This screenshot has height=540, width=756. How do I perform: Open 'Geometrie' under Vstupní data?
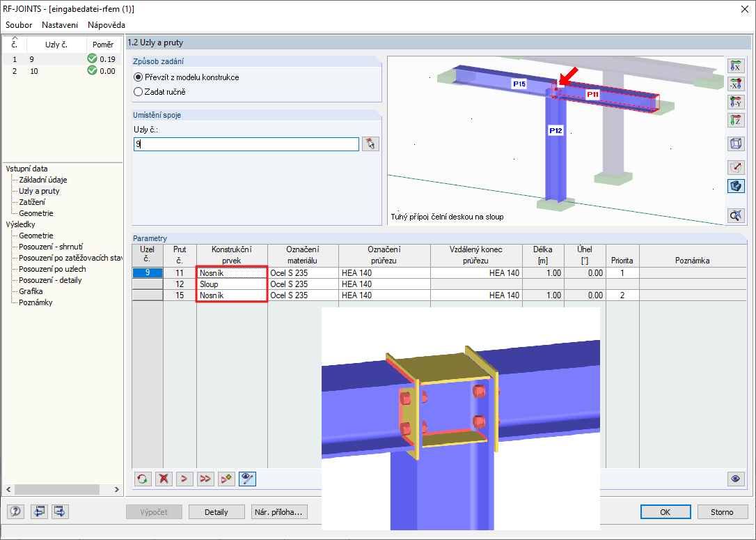pyautogui.click(x=36, y=213)
